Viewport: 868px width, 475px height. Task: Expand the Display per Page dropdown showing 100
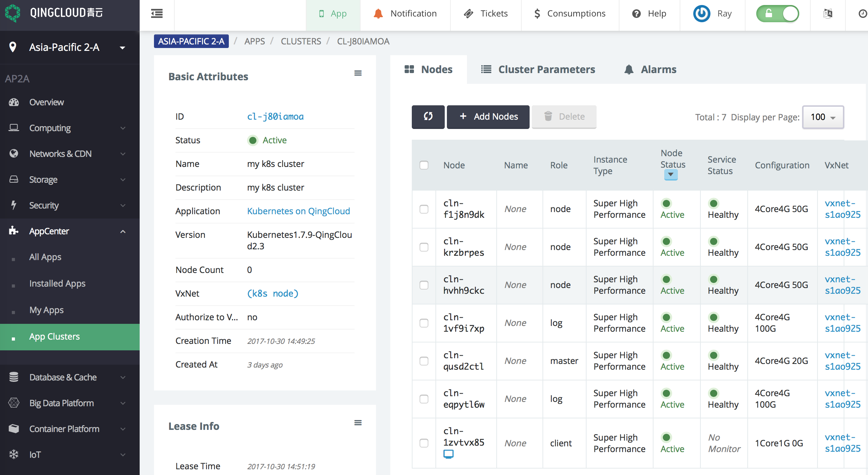coord(822,116)
